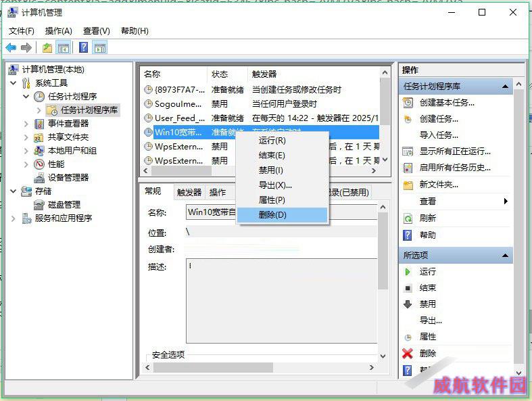Toggle the show/hide console tree icon

click(64, 48)
